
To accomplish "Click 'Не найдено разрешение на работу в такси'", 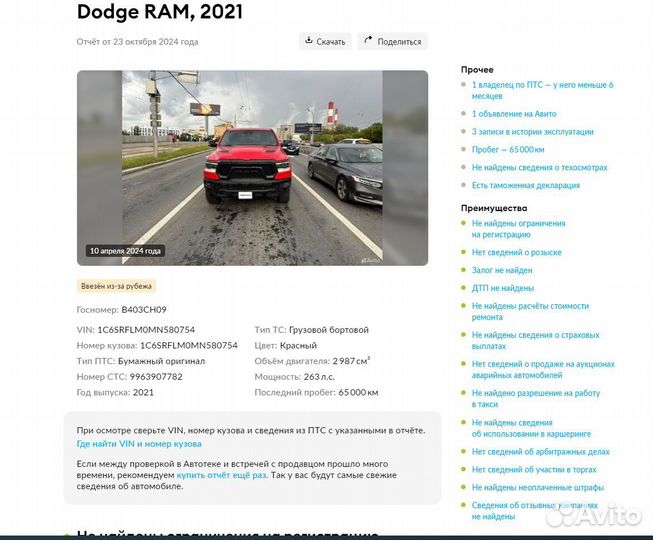I will [x=536, y=398].
